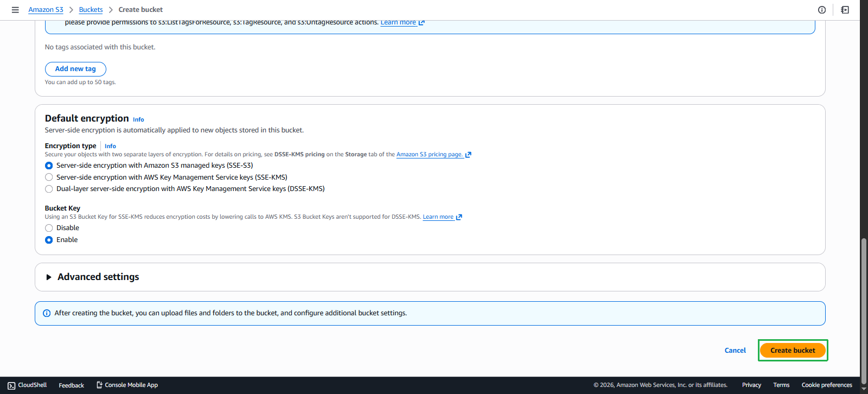Screen dimensions: 868x394
Task: Open the info panel icon in header
Action: pos(822,10)
